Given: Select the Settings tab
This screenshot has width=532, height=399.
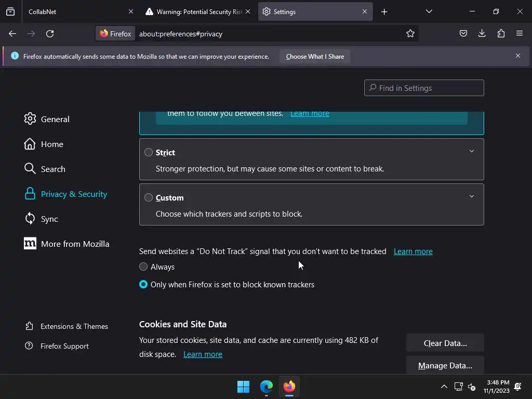Looking at the screenshot, I should tap(315, 11).
